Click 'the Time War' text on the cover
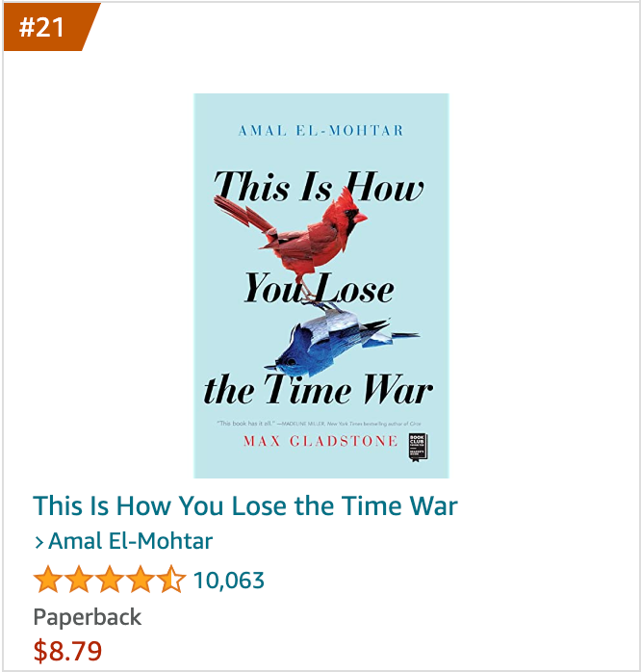 (319, 389)
